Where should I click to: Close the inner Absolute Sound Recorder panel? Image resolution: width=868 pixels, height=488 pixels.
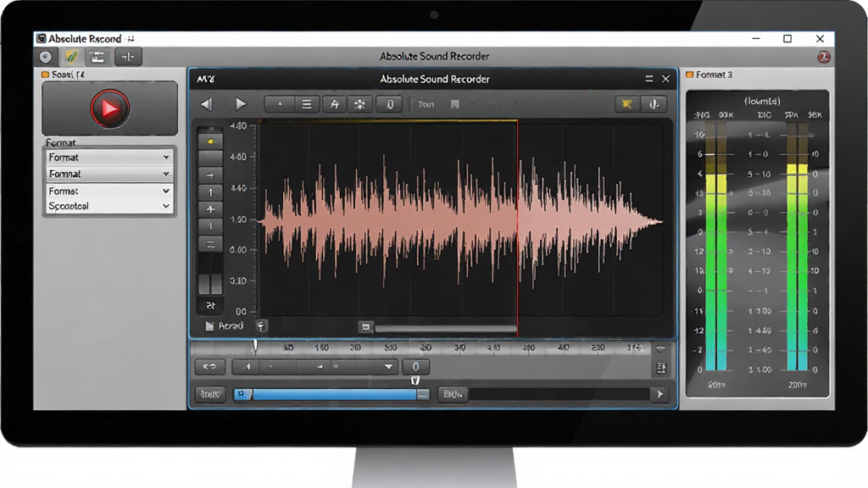666,79
